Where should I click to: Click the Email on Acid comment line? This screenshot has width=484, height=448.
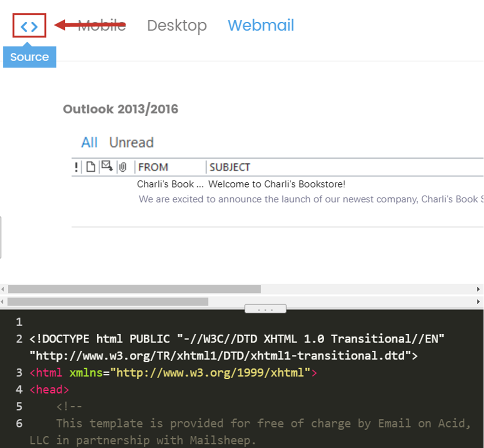point(263,423)
